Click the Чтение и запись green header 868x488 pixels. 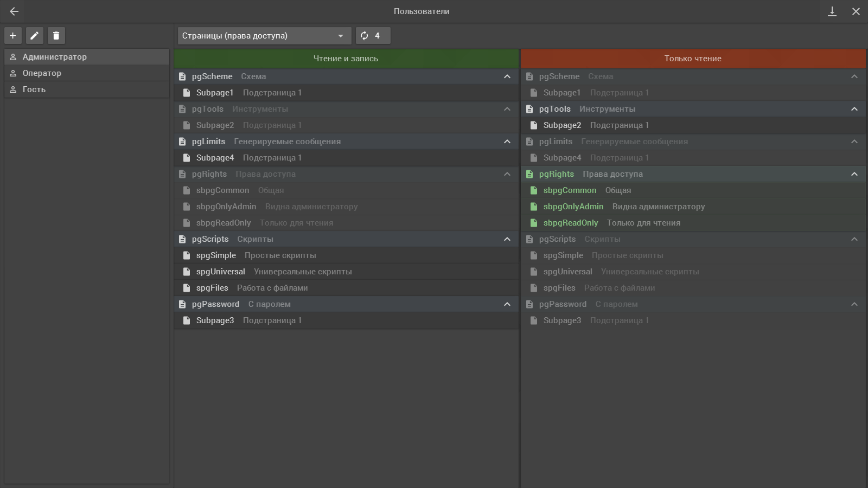346,59
